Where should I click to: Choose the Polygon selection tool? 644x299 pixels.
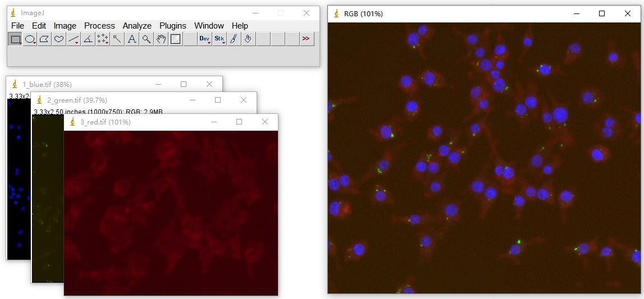click(44, 39)
